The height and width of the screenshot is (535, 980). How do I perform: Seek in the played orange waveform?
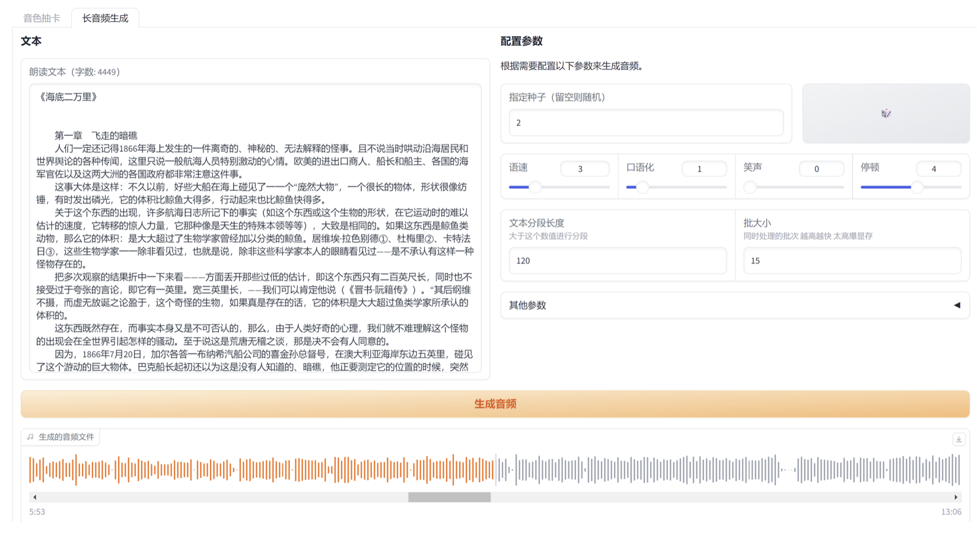tap(262, 470)
